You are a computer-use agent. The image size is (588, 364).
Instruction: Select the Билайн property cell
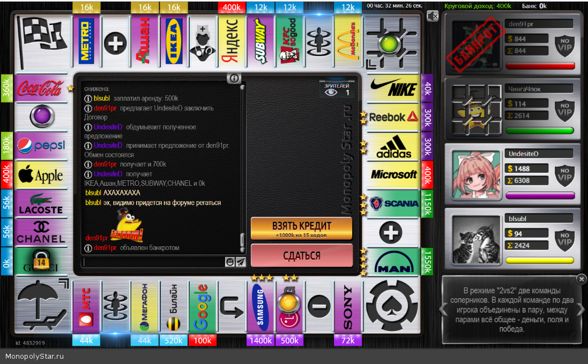(174, 306)
